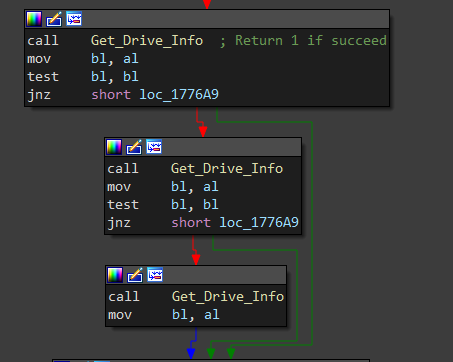453x362 pixels.
Task: Click 'short' keyword in top block
Action: point(111,95)
